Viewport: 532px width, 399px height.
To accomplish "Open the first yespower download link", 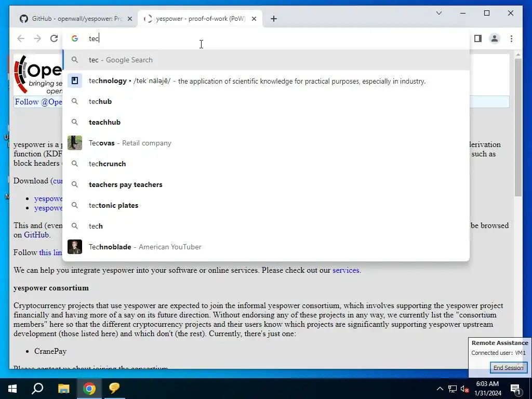I will point(48,198).
